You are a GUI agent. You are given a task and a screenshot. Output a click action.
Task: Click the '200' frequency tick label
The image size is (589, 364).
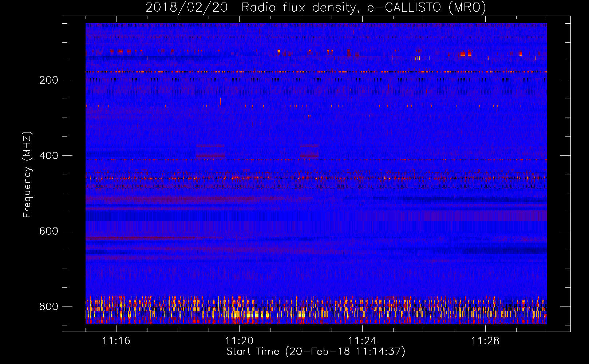pyautogui.click(x=49, y=80)
